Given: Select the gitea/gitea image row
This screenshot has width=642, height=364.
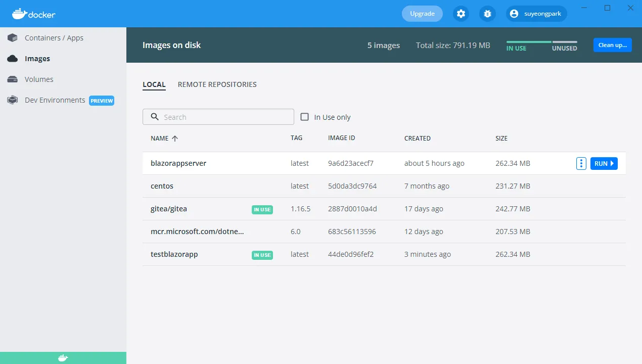Looking at the screenshot, I should click(x=384, y=209).
